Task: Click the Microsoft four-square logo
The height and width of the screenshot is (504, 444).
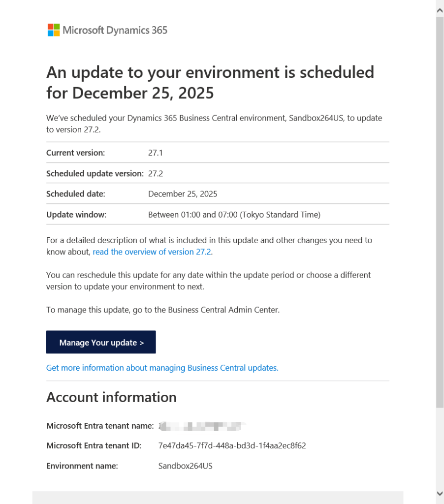Action: coord(53,30)
